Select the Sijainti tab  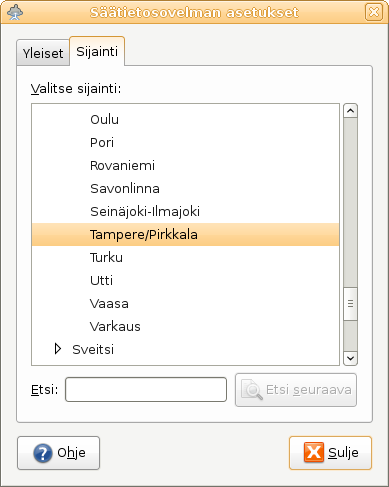97,51
